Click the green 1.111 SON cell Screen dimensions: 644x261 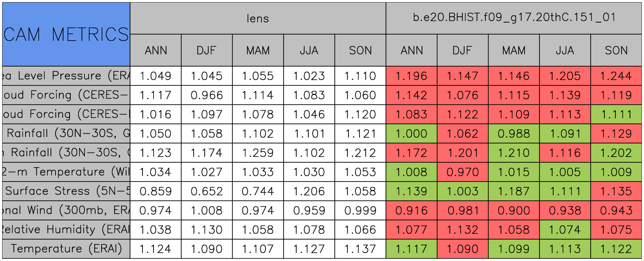616,114
